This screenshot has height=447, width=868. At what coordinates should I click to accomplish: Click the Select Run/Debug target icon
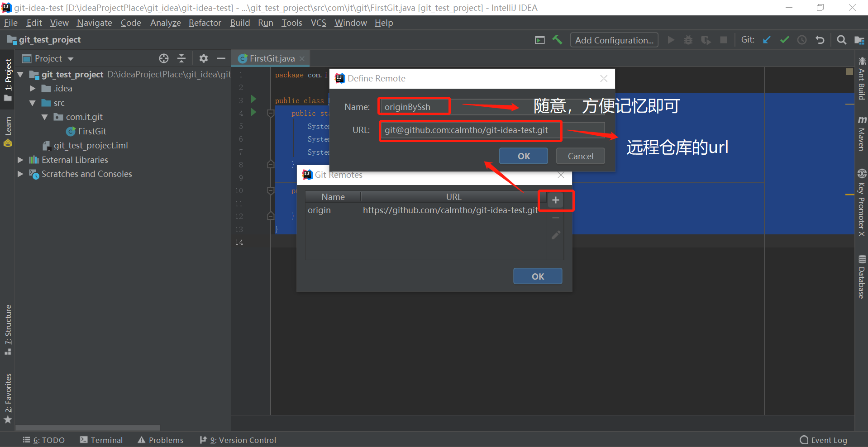pyautogui.click(x=540, y=40)
